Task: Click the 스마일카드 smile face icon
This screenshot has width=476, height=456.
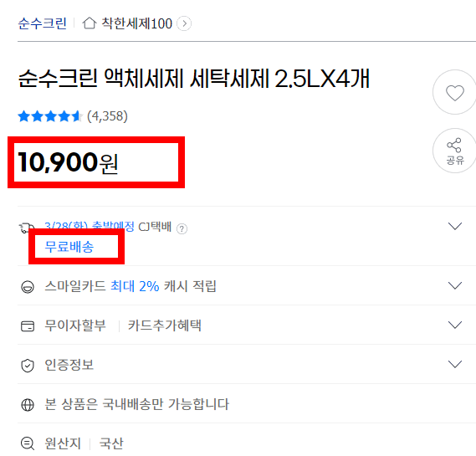Action: (x=28, y=287)
